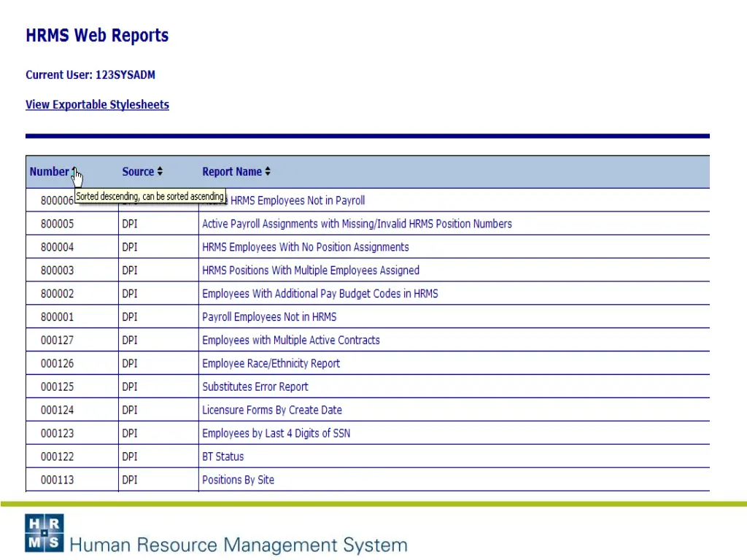
Task: Click DPI source in row 000126
Action: [130, 364]
